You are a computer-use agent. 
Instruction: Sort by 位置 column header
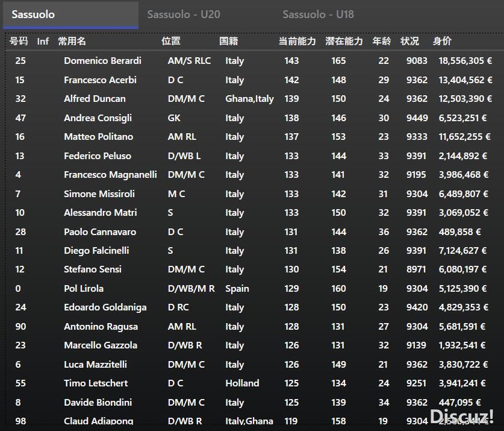[171, 41]
